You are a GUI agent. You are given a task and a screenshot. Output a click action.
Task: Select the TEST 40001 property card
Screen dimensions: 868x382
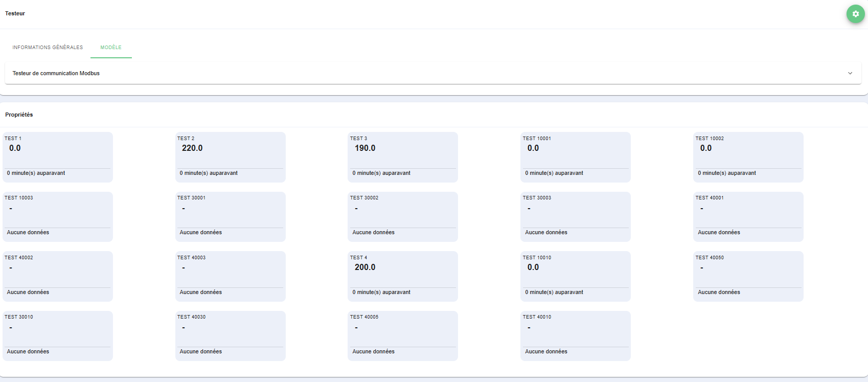[x=748, y=216]
